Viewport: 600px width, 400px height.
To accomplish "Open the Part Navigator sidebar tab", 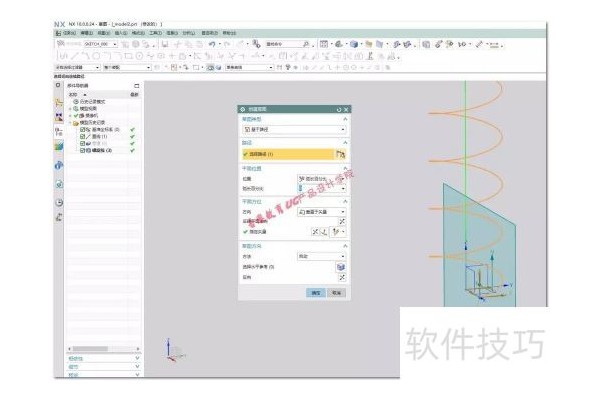I will point(59,132).
